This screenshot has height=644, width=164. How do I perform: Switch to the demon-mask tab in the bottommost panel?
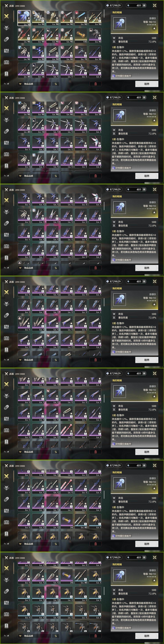pyautogui.click(x=7, y=580)
